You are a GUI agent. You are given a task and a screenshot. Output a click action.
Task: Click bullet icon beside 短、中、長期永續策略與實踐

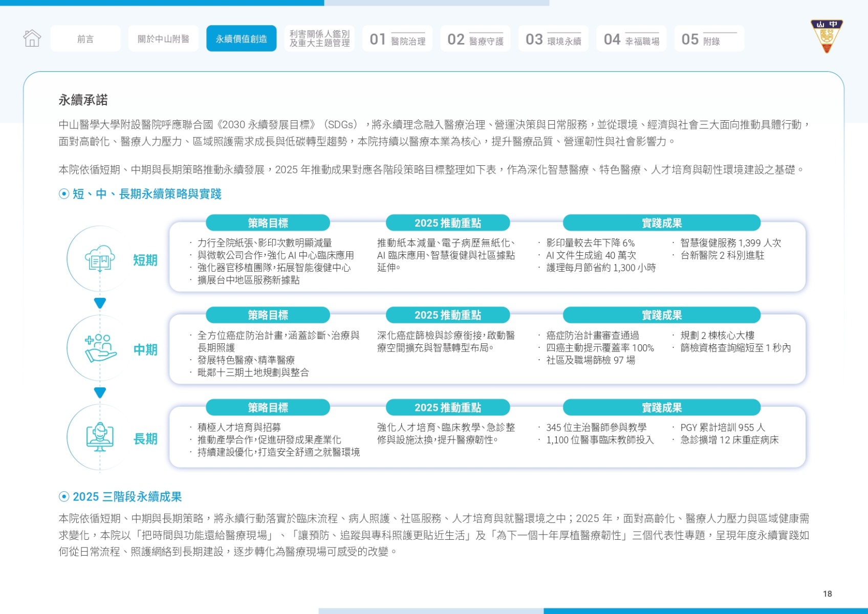tap(64, 194)
